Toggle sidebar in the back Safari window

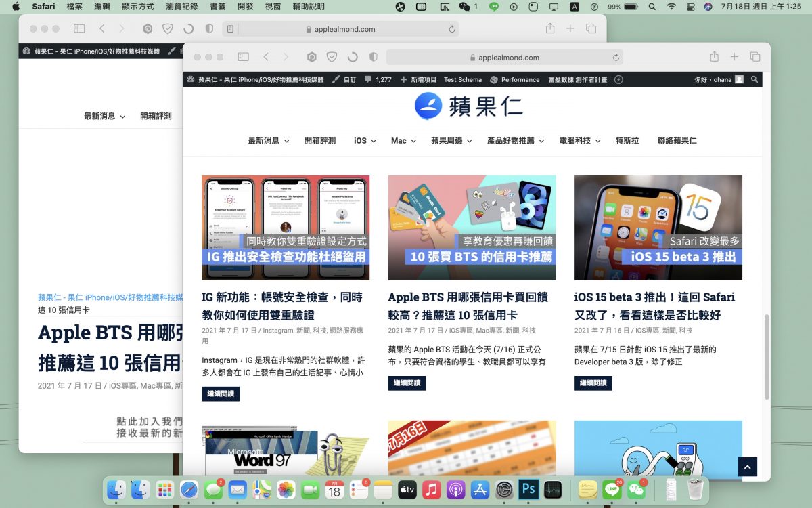[79, 28]
